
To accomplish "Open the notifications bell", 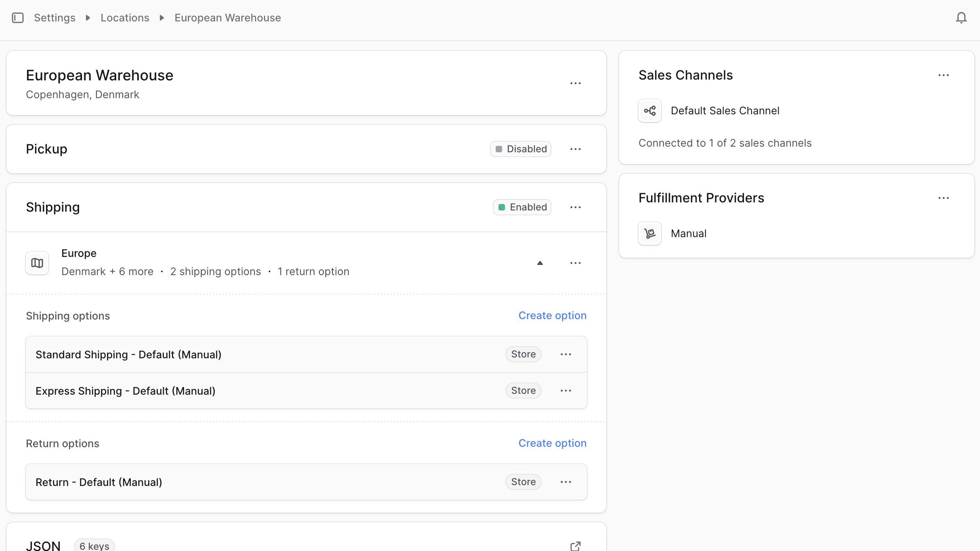I will coord(961,18).
